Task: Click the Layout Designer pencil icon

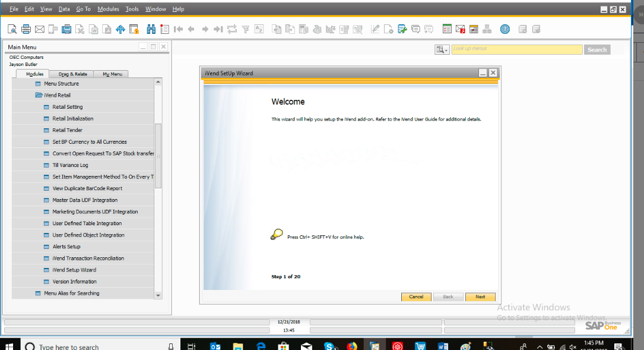Action: tap(375, 29)
